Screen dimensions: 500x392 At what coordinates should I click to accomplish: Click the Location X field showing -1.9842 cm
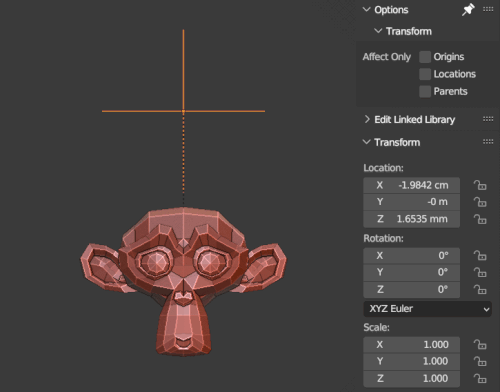412,185
